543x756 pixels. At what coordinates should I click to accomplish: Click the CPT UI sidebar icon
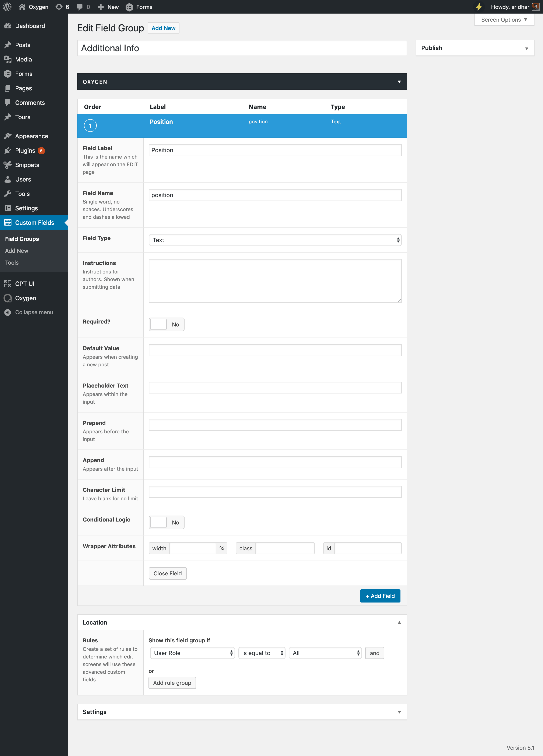coord(8,284)
